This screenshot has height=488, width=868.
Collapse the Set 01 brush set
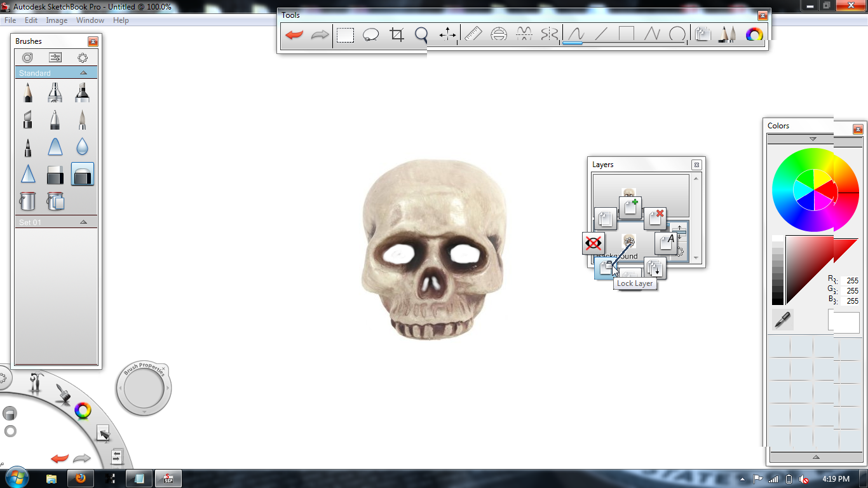(83, 222)
